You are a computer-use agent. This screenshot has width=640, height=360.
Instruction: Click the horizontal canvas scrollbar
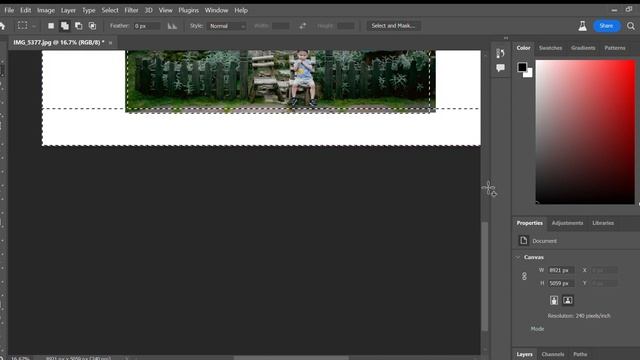click(291, 358)
